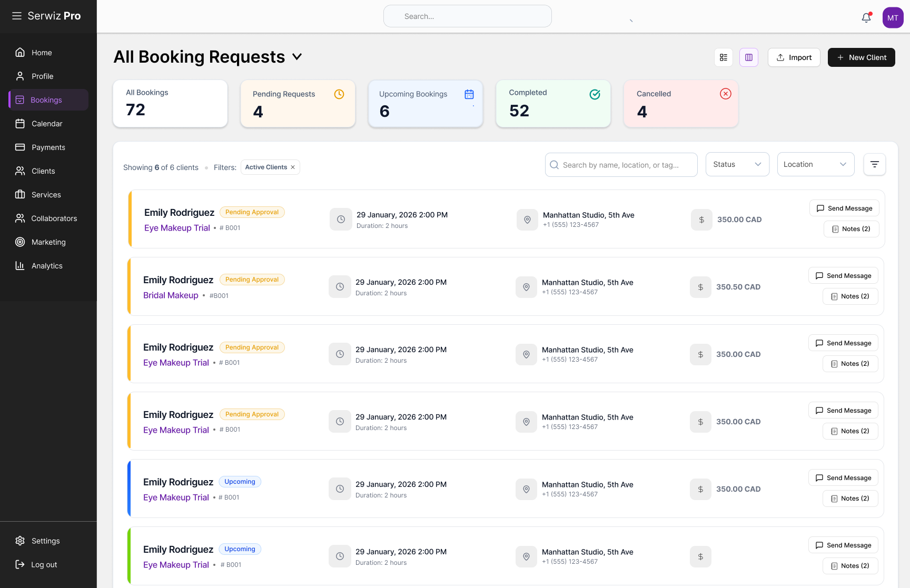Switch to list view layout
Viewport: 910px width, 588px height.
[x=724, y=57]
